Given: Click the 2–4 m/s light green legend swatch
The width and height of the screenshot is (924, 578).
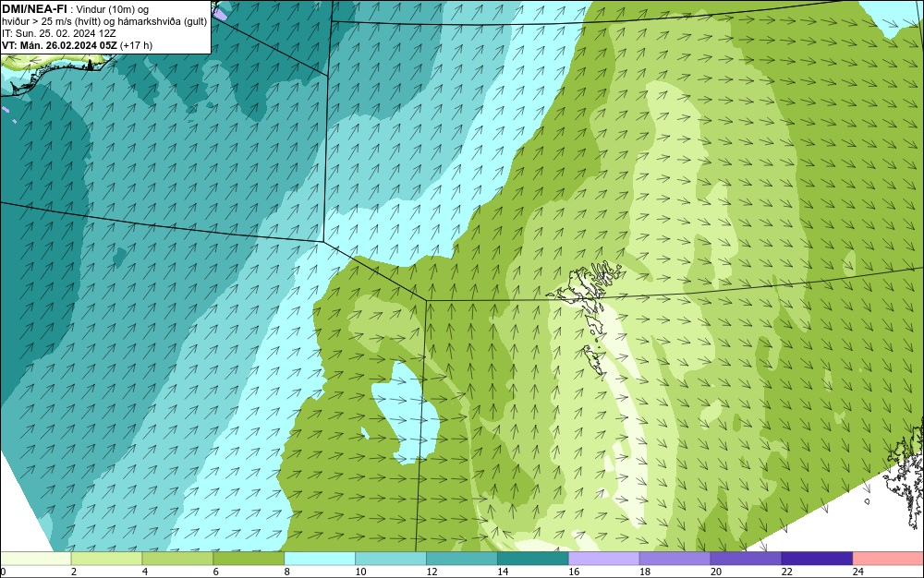Looking at the screenshot, I should tap(106, 558).
